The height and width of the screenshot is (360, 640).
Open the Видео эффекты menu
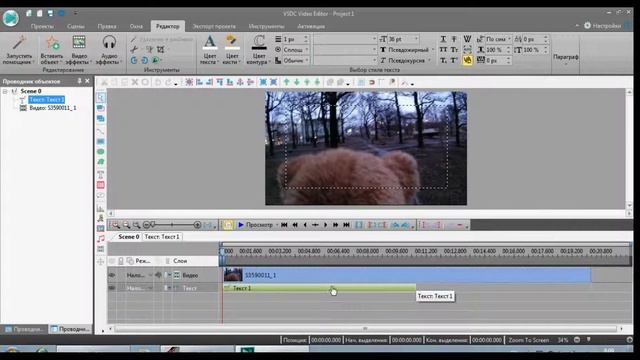coord(79,50)
